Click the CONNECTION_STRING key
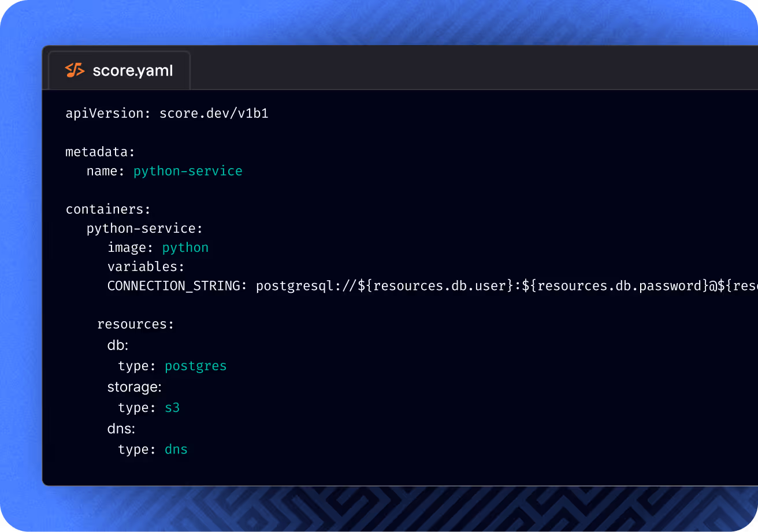The height and width of the screenshot is (532, 758). click(x=177, y=285)
